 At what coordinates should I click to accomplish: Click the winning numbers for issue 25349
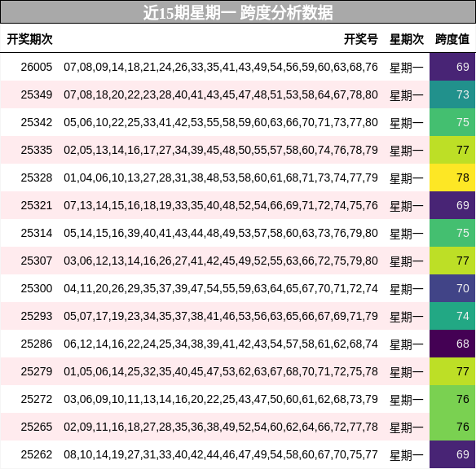[x=221, y=94]
